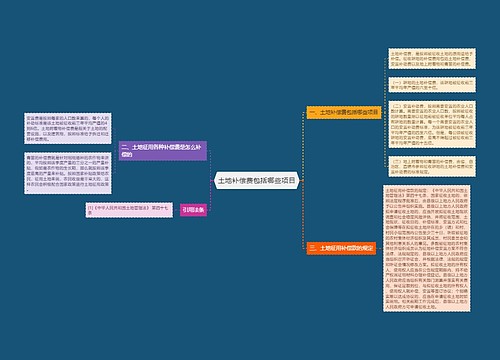Click the 三、土地征用补偿款的规定 orange node
500x360 pixels.
point(341,248)
